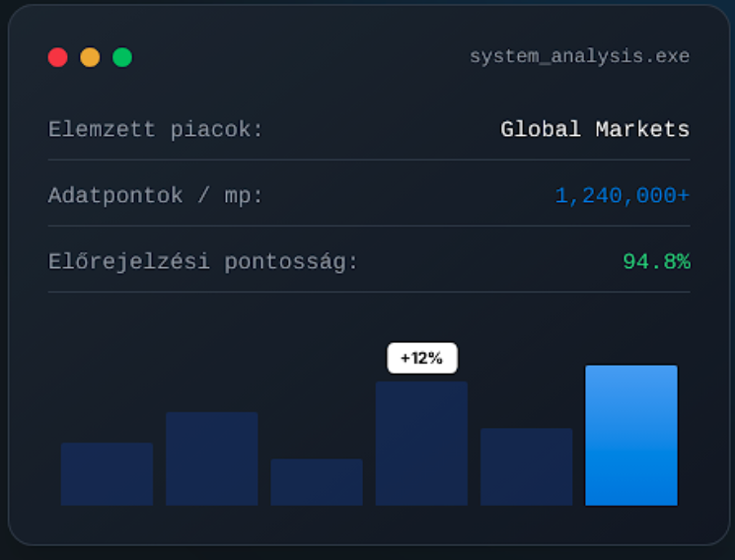
Task: Click the shortest third chart bar
Action: coord(317,482)
